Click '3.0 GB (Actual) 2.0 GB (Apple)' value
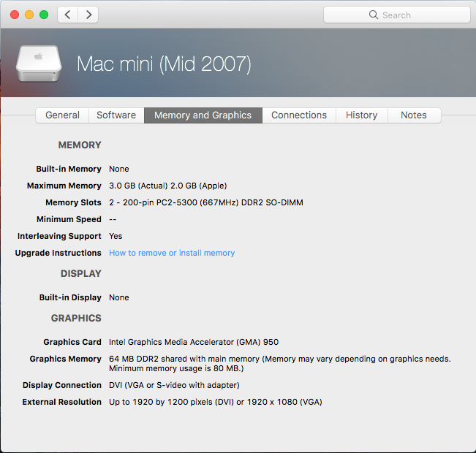Image resolution: width=476 pixels, height=453 pixels. [168, 186]
